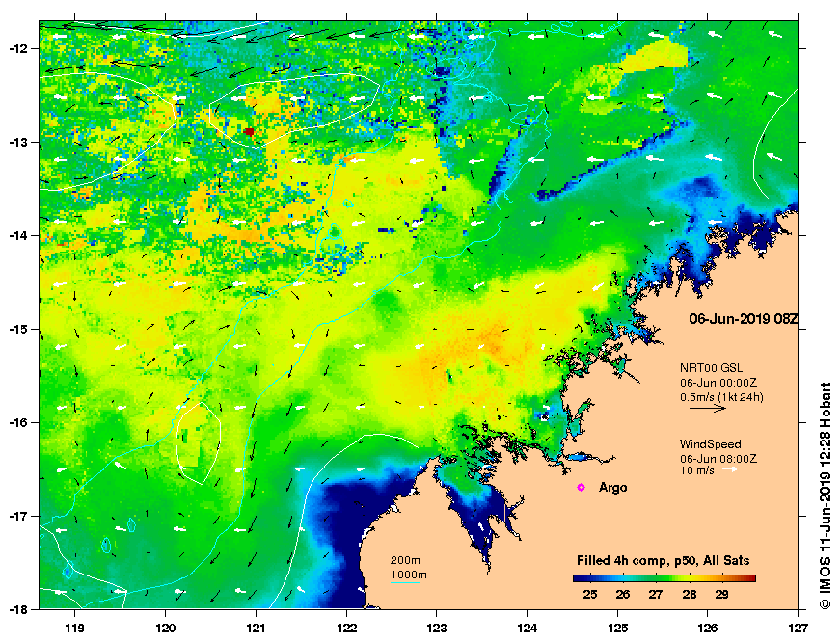Click color scale value 29
840x642 pixels.
click(x=721, y=595)
